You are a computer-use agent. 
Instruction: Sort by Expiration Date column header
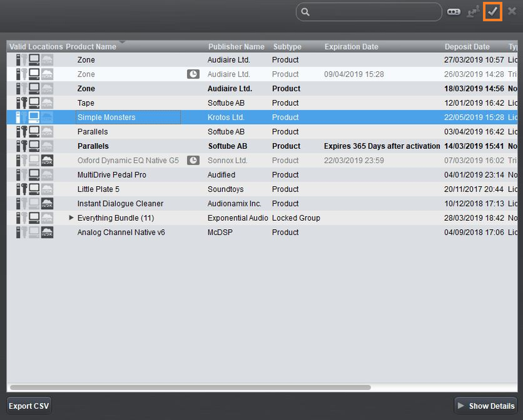pos(351,46)
